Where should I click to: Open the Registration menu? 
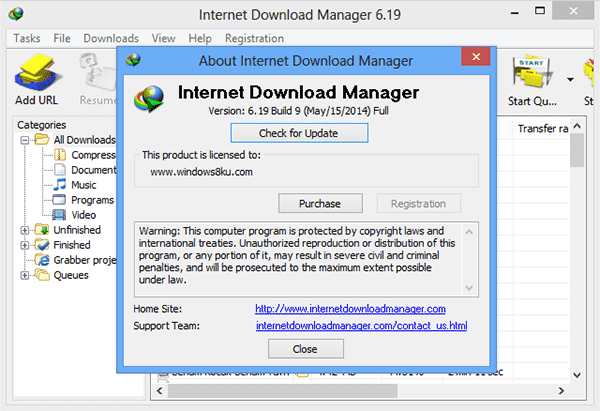[x=254, y=38]
